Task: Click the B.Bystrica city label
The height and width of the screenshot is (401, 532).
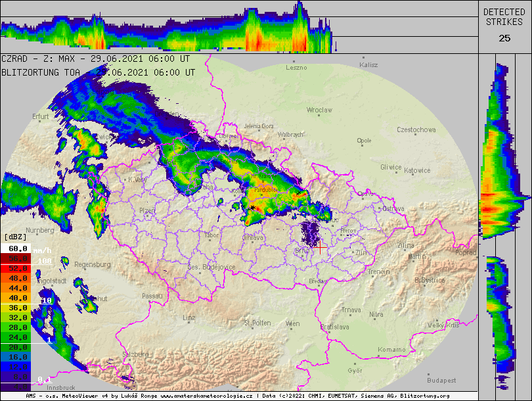Action: (430, 280)
